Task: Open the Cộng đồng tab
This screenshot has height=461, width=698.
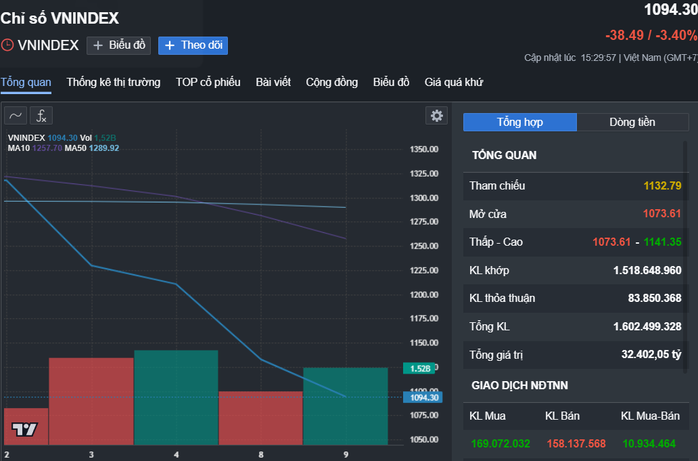Action: click(x=332, y=82)
